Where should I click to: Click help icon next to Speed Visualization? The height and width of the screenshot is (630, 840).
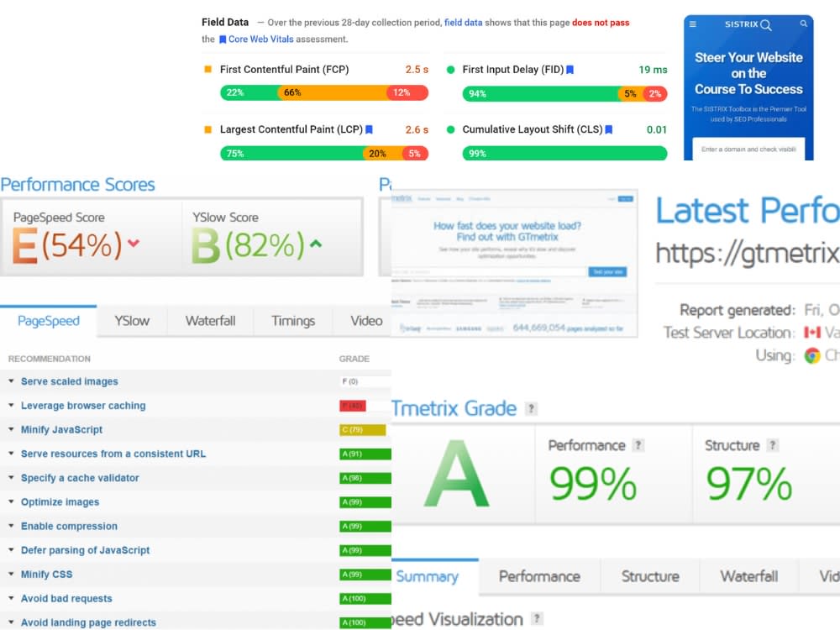[x=537, y=618]
